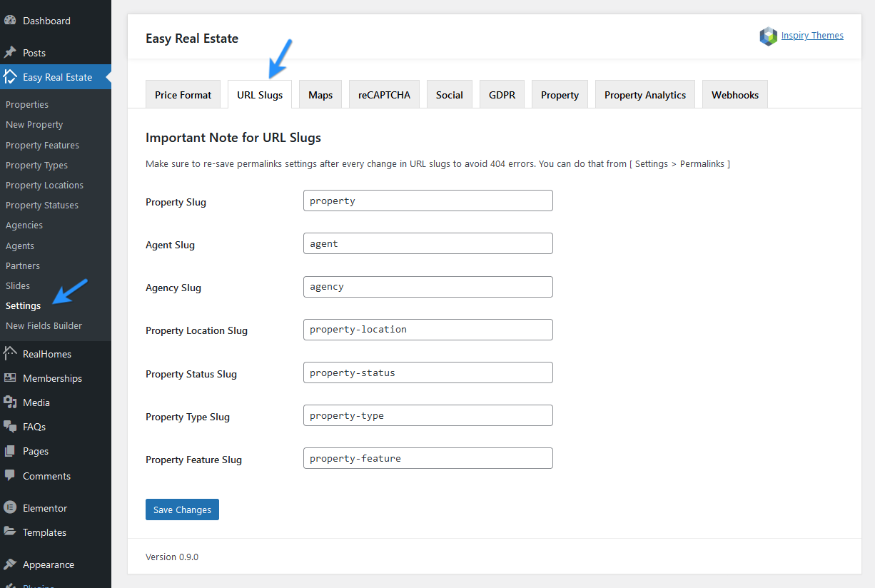Click the Dashboard gauge icon
Viewport: 875px width, 588px height.
(10, 21)
